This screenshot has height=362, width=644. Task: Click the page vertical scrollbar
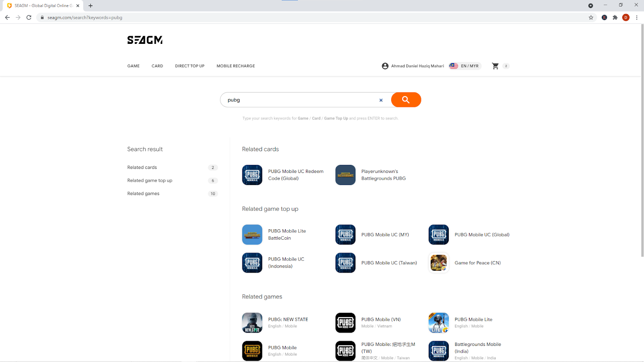642,140
